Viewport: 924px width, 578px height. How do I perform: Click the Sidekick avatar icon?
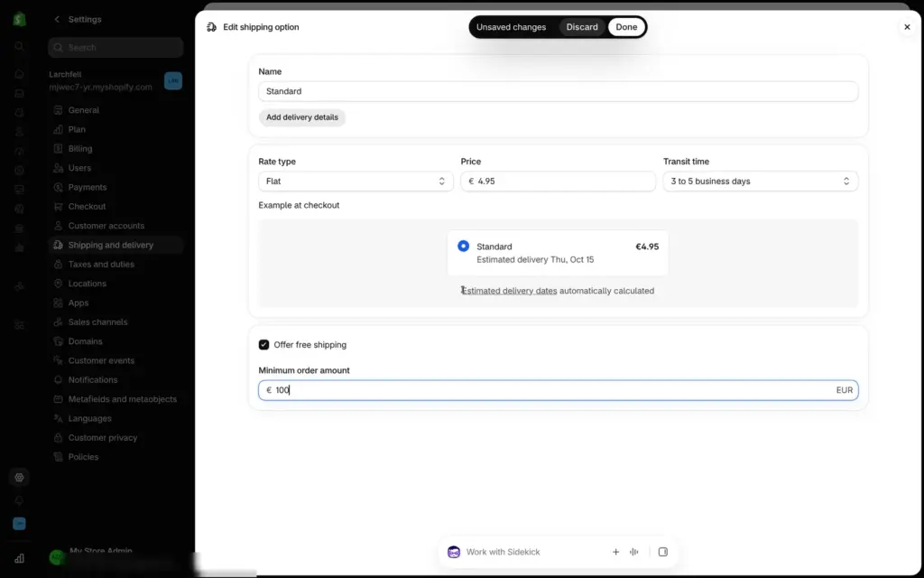tap(454, 552)
